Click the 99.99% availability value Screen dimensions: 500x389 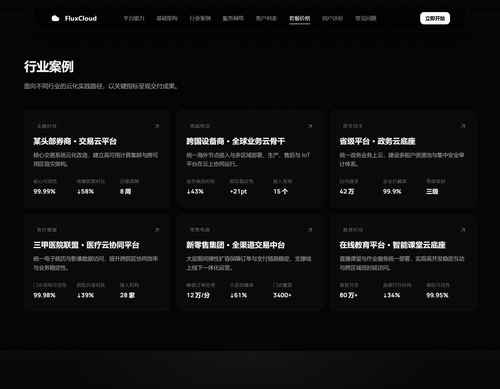click(44, 191)
